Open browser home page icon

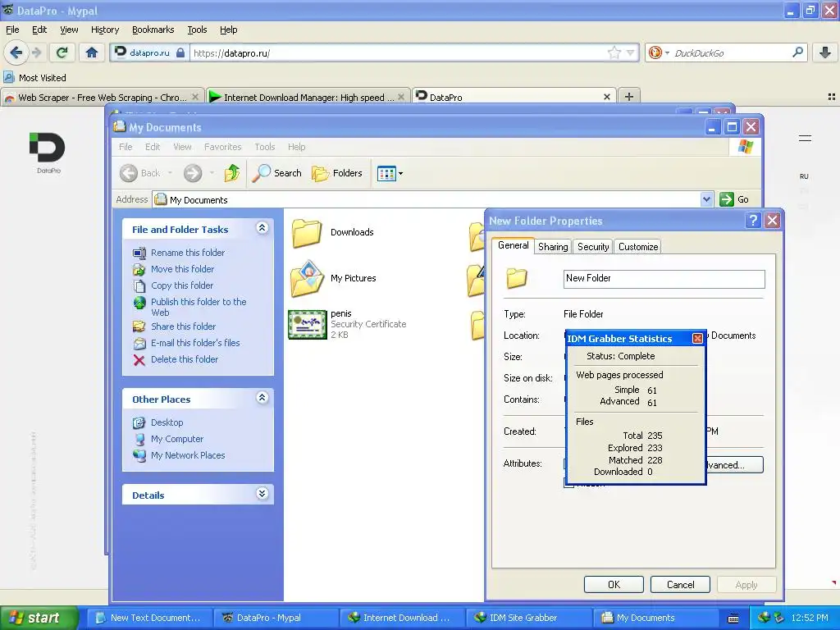pos(92,52)
